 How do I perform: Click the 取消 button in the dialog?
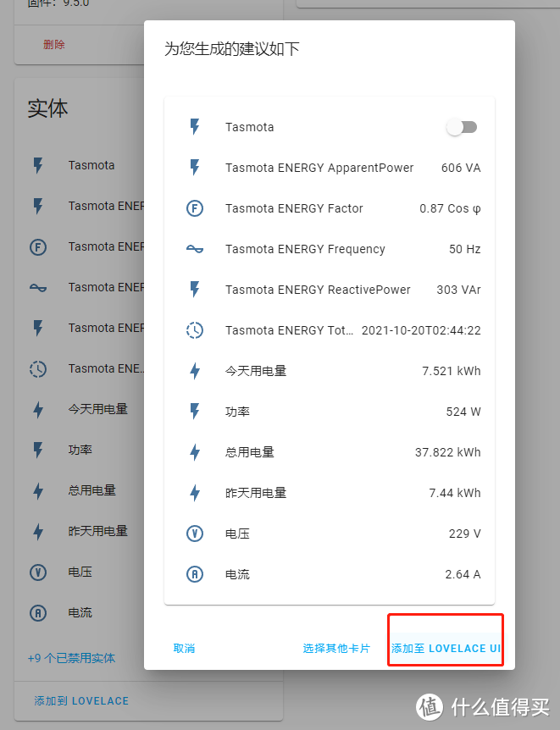point(184,649)
